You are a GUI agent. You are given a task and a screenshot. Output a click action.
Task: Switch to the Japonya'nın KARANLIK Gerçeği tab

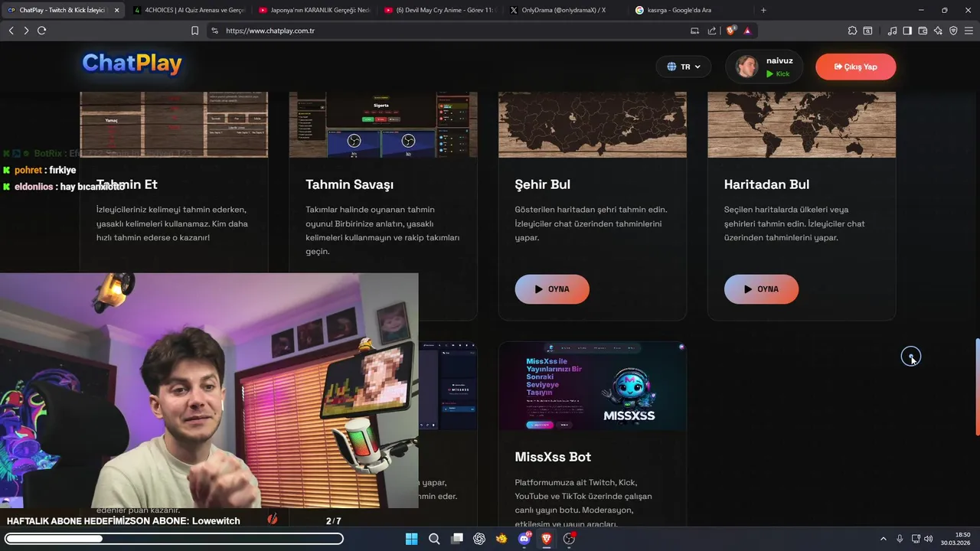(314, 10)
